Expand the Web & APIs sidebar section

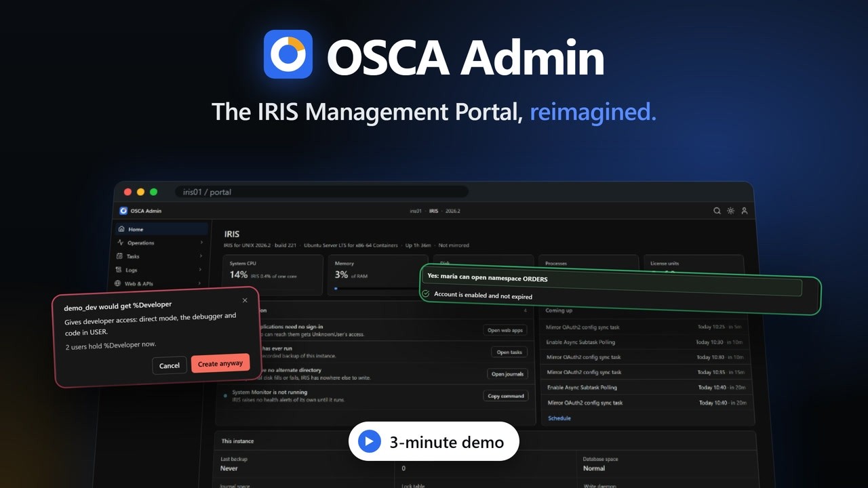pos(199,283)
